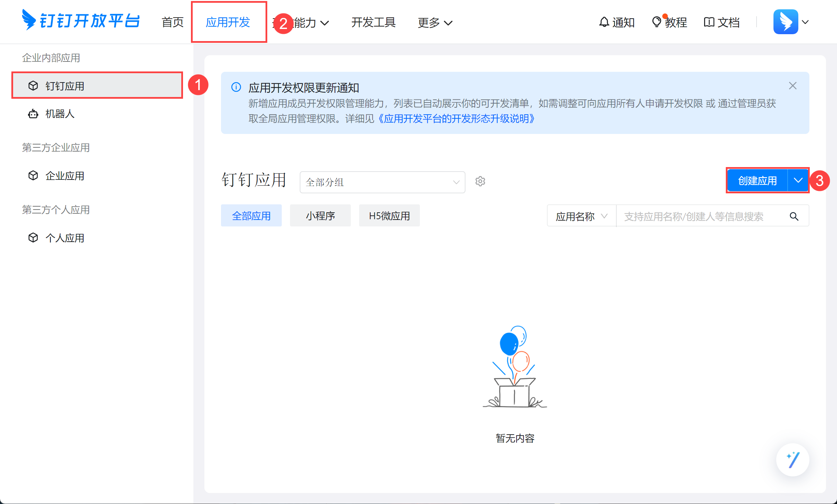Open docs via the book icon
This screenshot has width=837, height=504.
(709, 22)
